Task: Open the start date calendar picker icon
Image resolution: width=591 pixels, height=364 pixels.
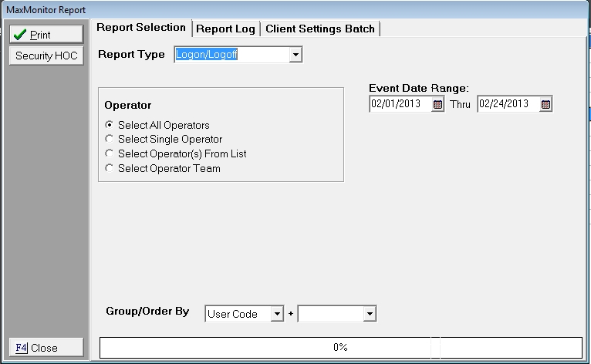Action: (437, 104)
